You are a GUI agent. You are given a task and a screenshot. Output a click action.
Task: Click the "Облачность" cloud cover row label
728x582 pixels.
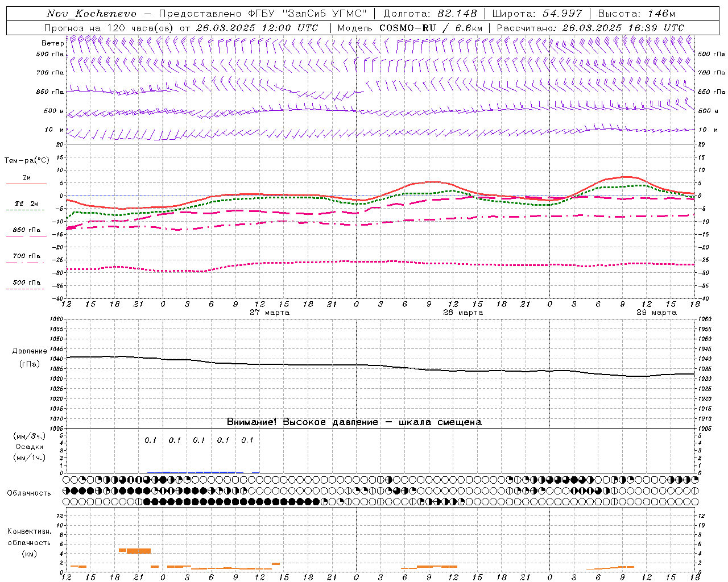click(x=29, y=493)
